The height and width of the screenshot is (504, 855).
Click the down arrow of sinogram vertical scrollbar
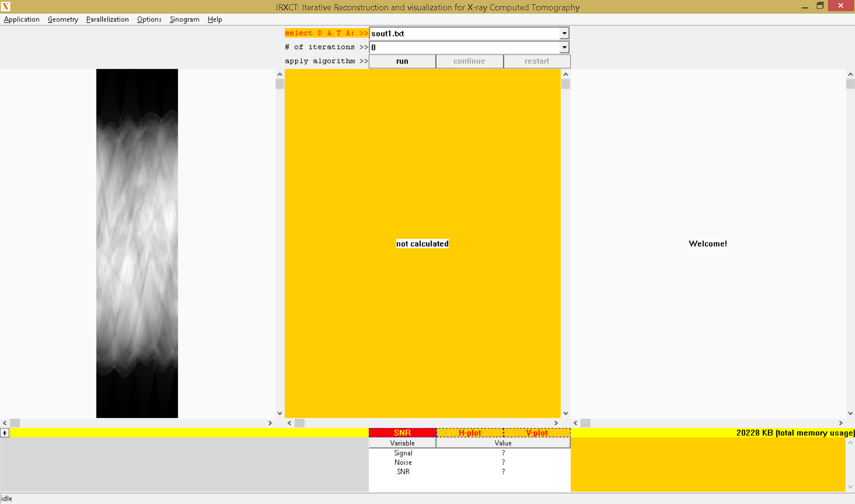[280, 413]
